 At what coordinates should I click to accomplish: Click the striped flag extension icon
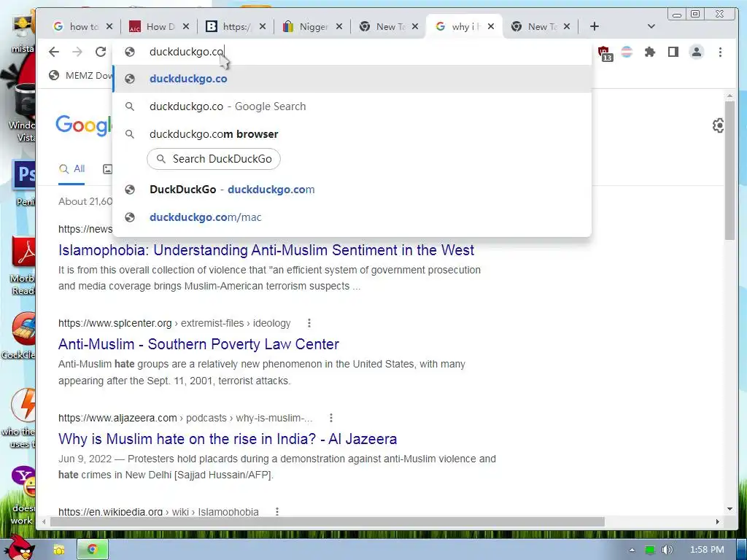pos(627,52)
